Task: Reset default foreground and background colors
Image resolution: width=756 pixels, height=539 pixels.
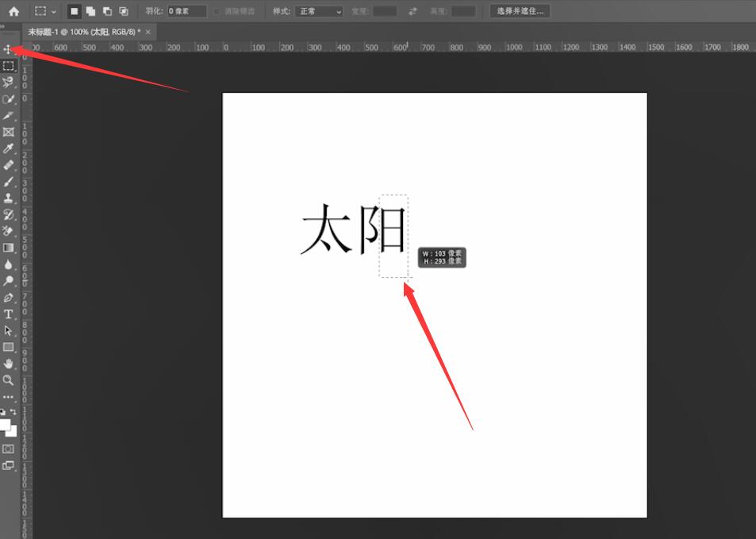Action: click(3, 412)
